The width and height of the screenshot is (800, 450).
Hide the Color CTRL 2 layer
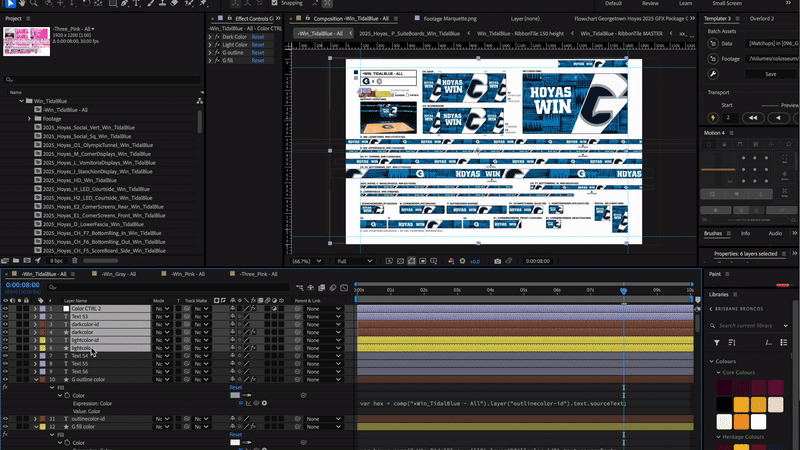click(x=5, y=309)
